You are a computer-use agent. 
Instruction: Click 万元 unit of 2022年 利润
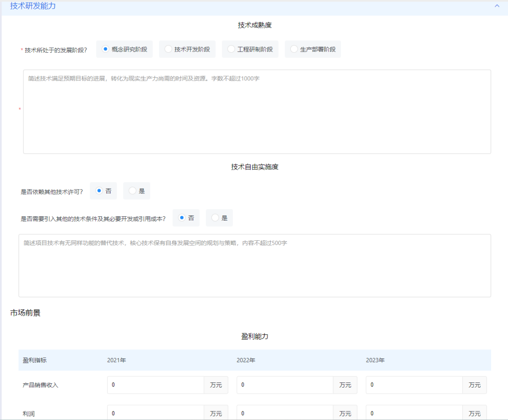(x=345, y=413)
